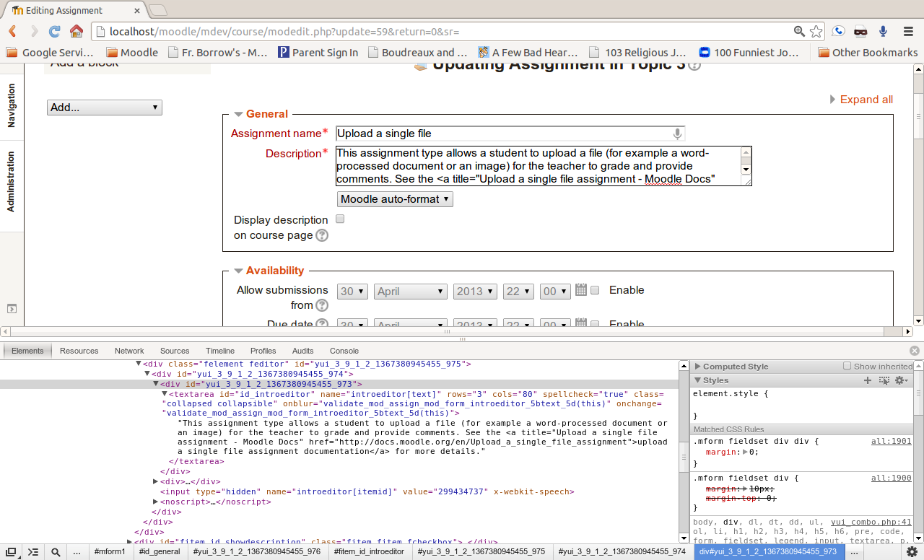
Task: Click the browser forward arrow
Action: pos(33,31)
